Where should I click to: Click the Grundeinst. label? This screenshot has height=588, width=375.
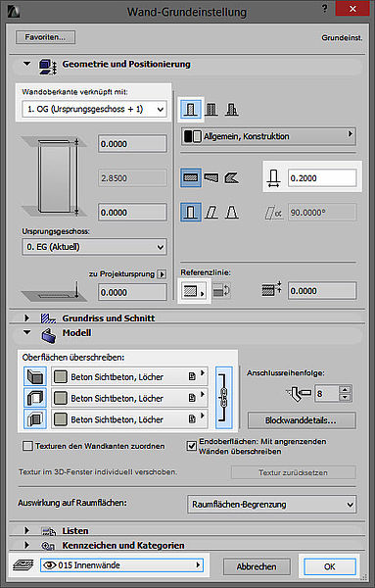342,37
